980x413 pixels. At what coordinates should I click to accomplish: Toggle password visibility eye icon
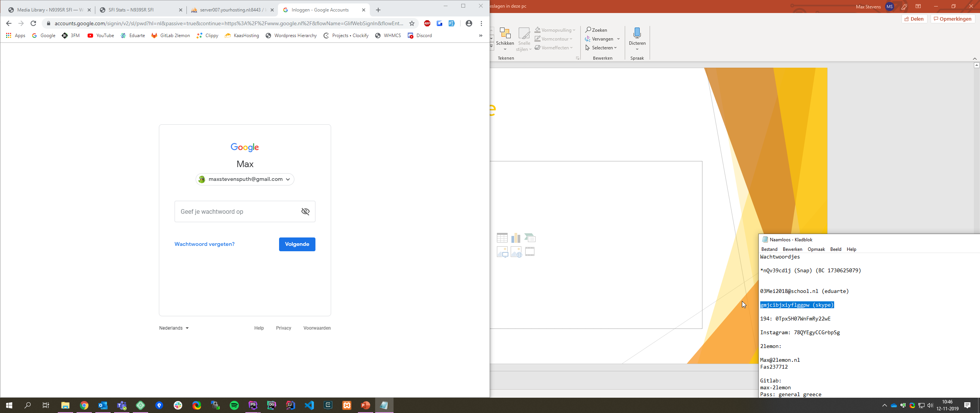click(x=305, y=211)
